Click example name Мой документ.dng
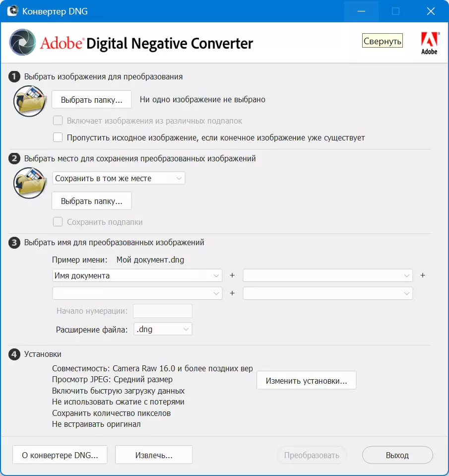 tap(150, 260)
